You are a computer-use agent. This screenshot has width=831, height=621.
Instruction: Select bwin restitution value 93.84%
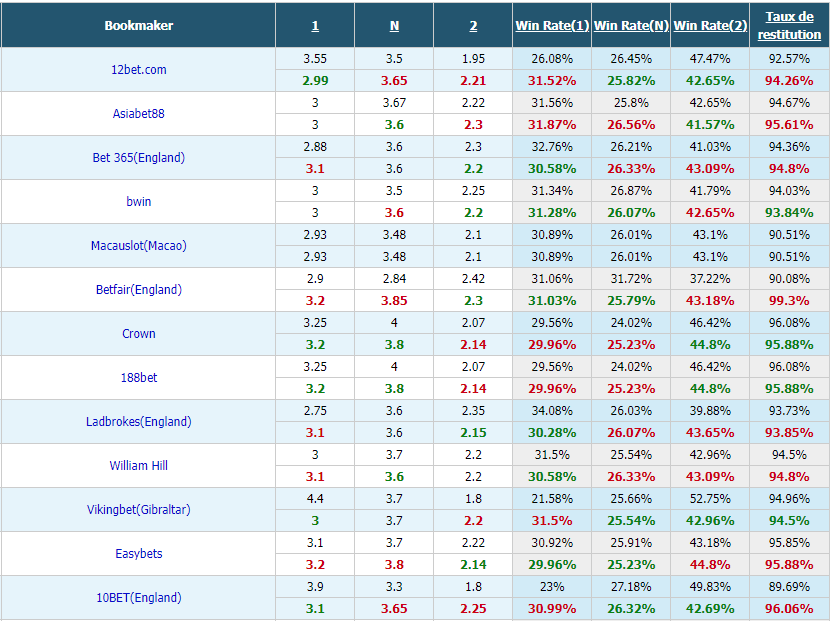(789, 212)
